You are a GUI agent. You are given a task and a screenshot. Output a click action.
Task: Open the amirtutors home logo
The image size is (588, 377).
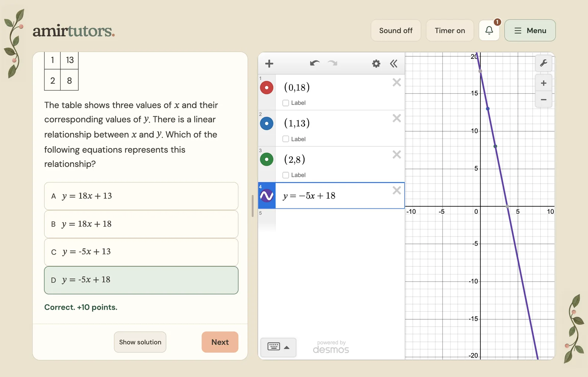pos(73,31)
